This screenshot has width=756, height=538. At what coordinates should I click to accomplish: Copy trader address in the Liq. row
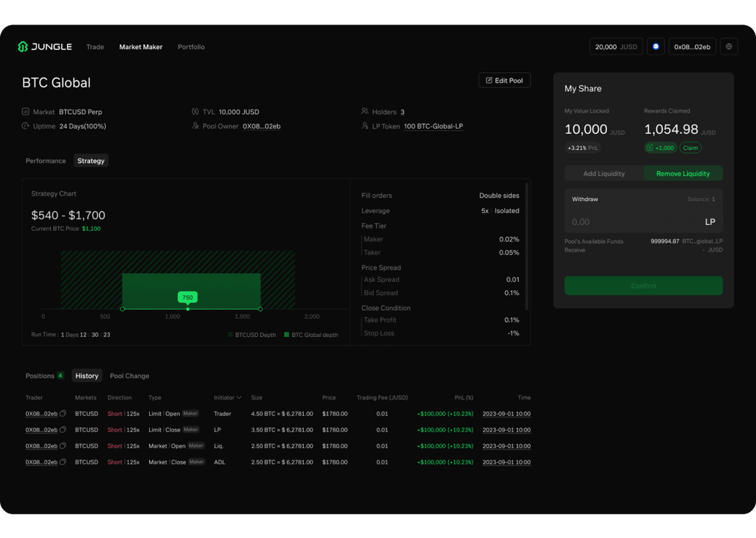pos(63,446)
